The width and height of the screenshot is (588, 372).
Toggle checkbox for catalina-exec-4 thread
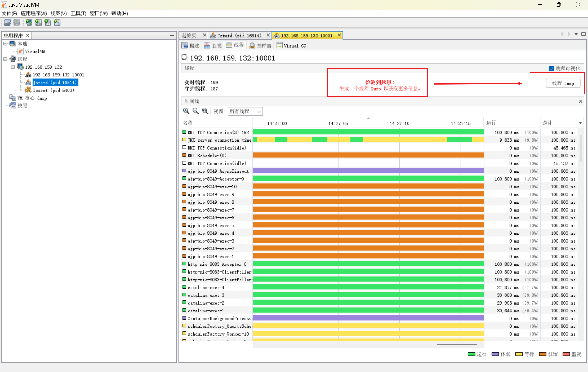pos(184,287)
